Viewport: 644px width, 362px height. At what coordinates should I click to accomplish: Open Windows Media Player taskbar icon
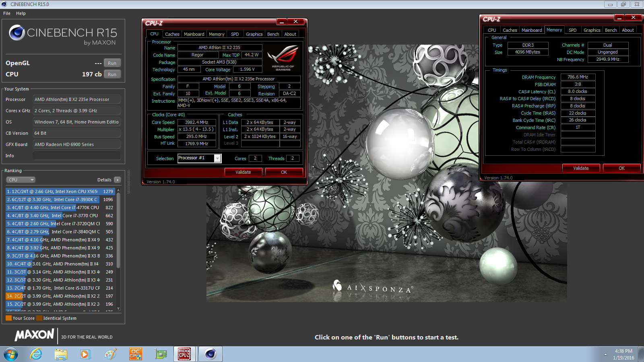tap(85, 354)
